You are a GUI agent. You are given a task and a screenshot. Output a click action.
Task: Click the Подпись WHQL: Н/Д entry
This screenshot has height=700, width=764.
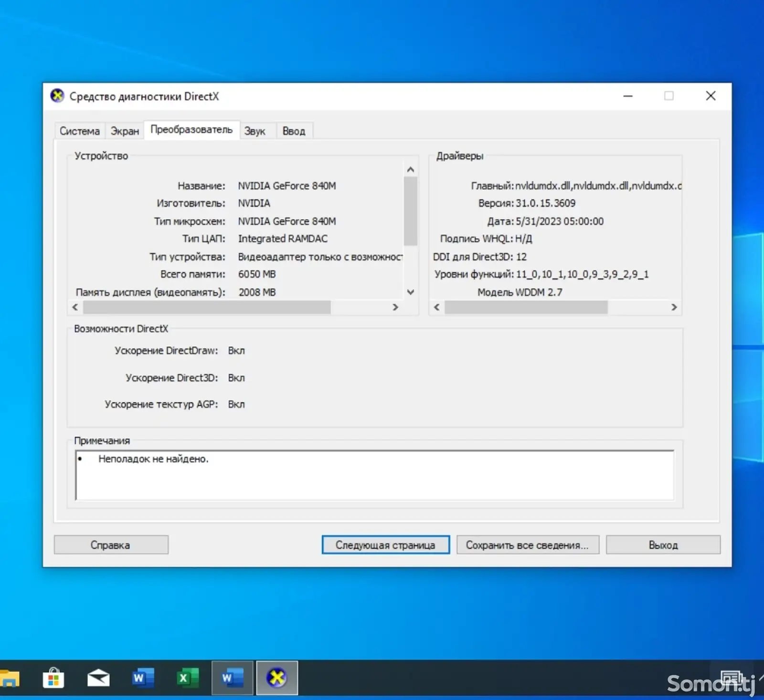click(x=486, y=239)
